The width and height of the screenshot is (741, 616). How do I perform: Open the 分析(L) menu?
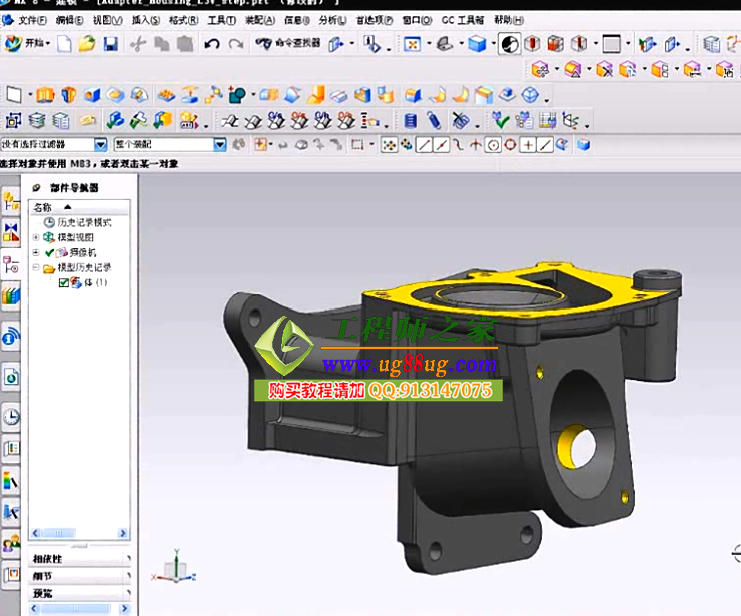pos(331,20)
